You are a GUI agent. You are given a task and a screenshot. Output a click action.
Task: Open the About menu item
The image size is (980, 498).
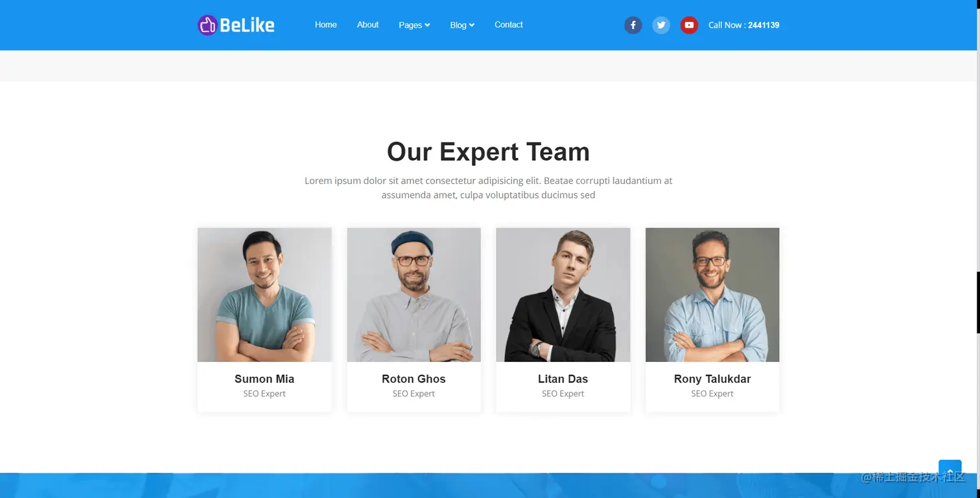(367, 25)
